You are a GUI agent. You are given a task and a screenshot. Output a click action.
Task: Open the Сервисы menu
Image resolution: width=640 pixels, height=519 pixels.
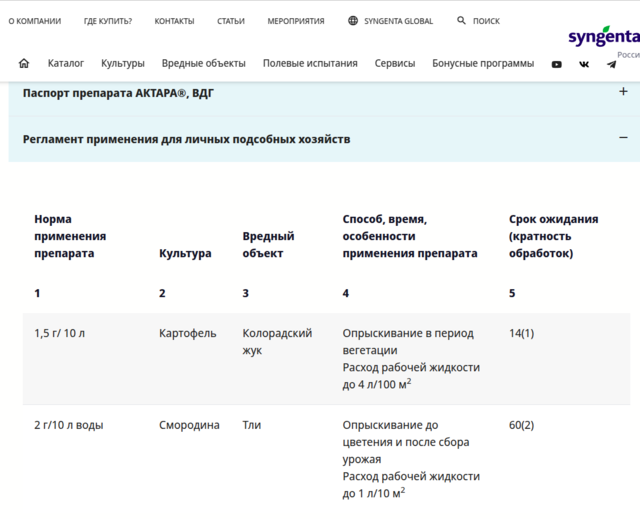pos(395,63)
